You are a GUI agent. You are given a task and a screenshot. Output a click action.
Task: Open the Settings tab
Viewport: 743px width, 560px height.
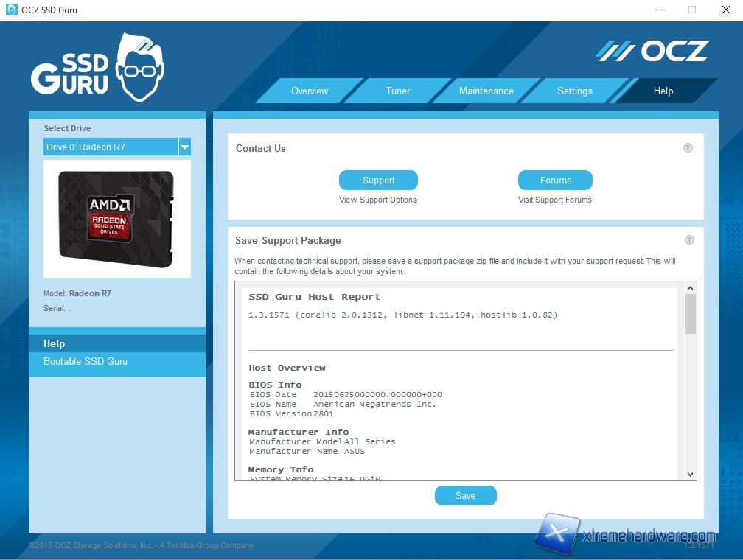pos(575,91)
